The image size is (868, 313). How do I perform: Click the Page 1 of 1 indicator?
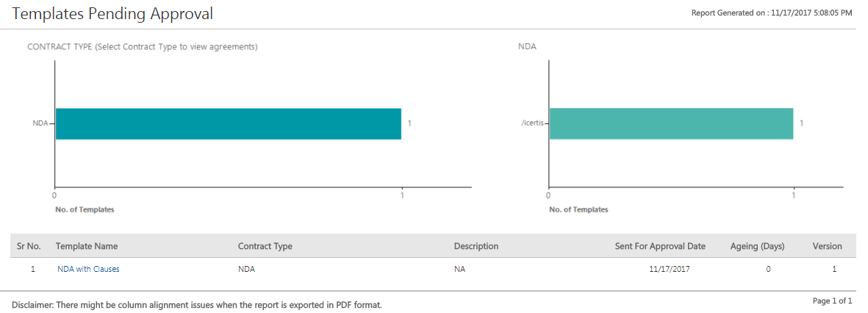[x=832, y=301]
